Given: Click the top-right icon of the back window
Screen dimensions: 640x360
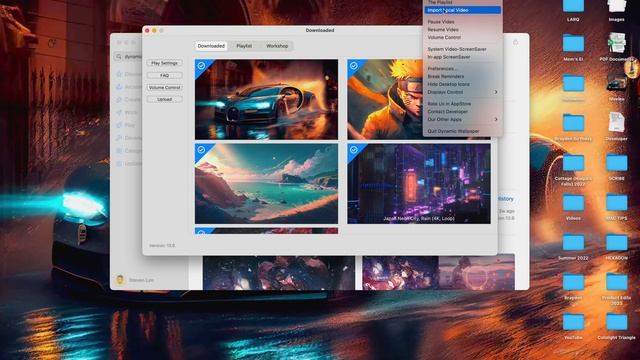Looking at the screenshot, I should click(516, 42).
